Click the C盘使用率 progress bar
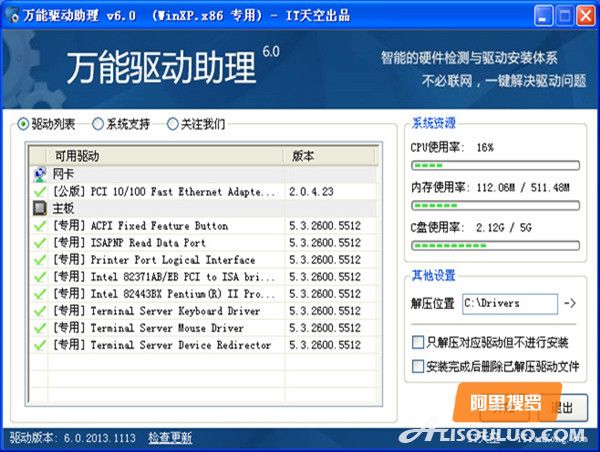The image size is (600, 452). pyautogui.click(x=496, y=245)
